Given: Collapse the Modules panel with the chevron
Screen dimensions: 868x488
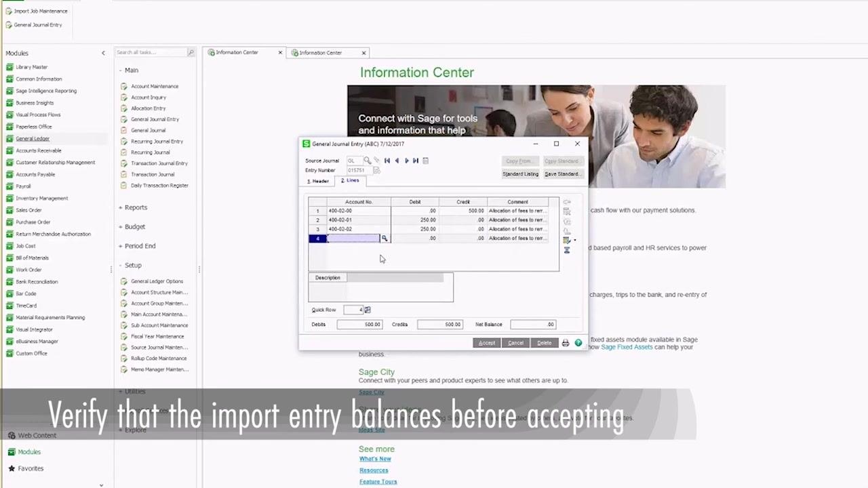Looking at the screenshot, I should tap(103, 53).
